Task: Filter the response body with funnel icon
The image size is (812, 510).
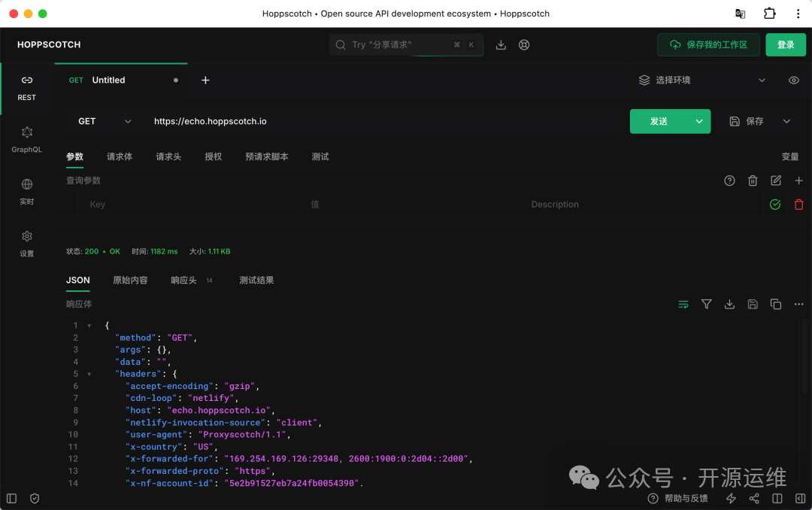Action: [706, 305]
